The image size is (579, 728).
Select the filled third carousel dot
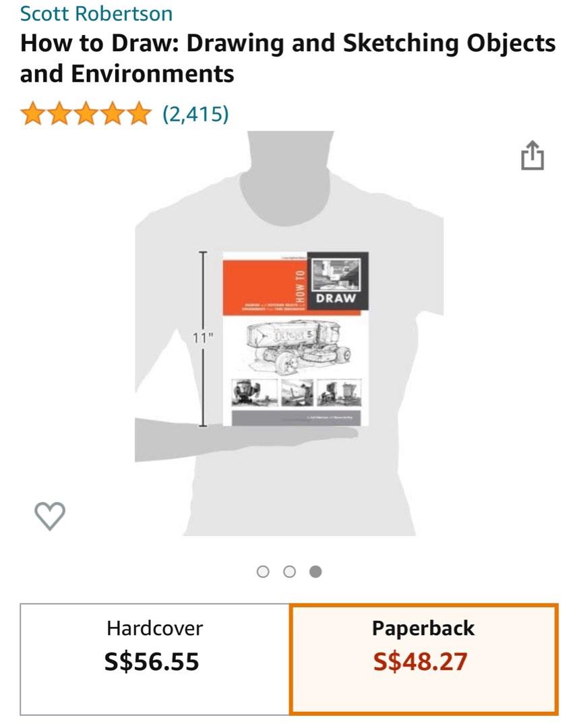[x=315, y=572]
